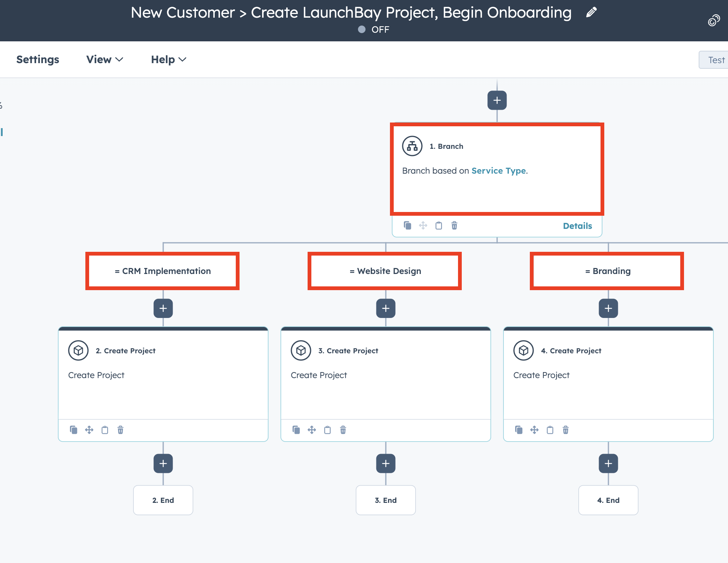Add action above the Branch step

pos(497,100)
